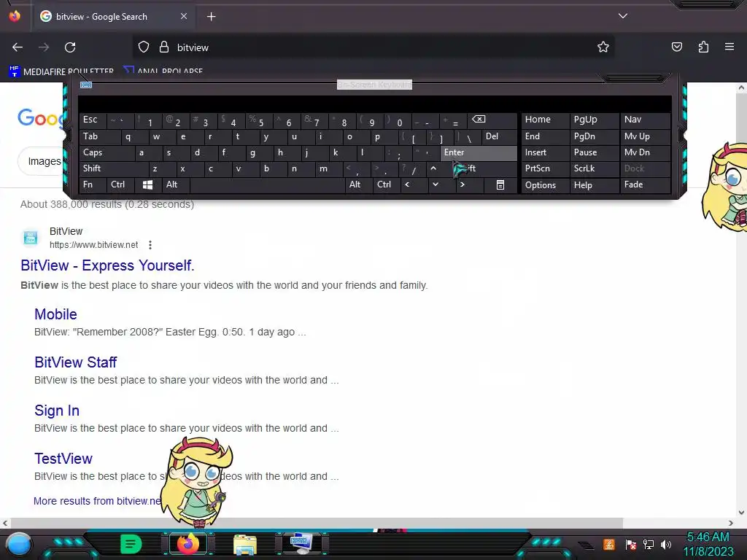Click the on-screen keyboard title icon

point(86,85)
